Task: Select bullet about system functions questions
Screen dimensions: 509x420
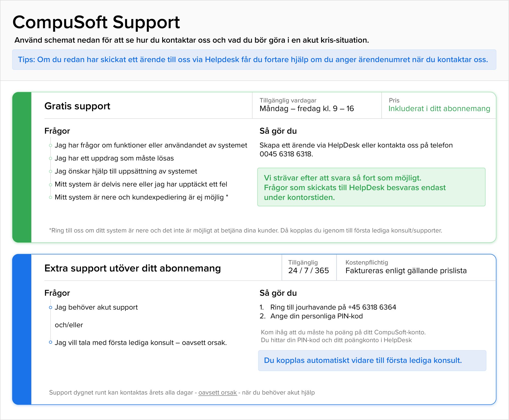Action: 151,145
